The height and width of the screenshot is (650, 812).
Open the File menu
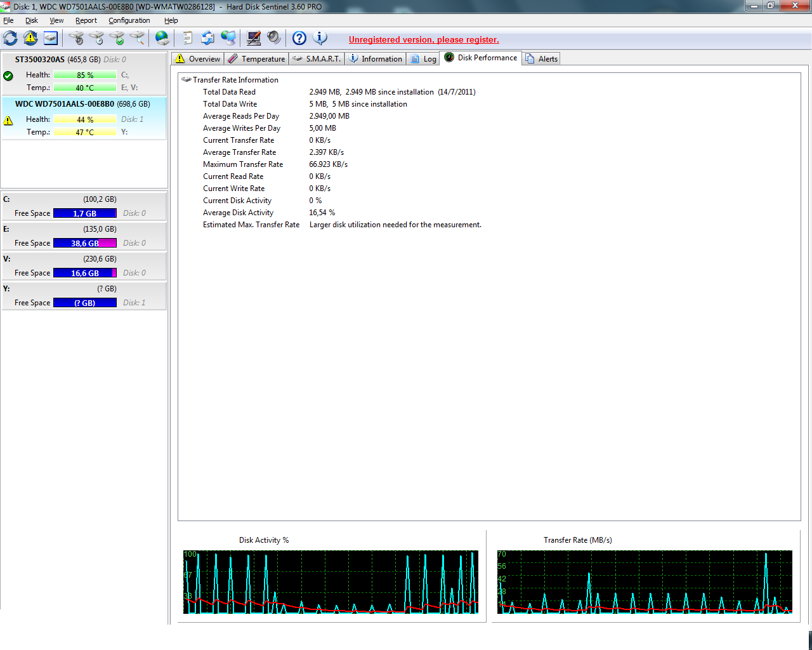8,20
